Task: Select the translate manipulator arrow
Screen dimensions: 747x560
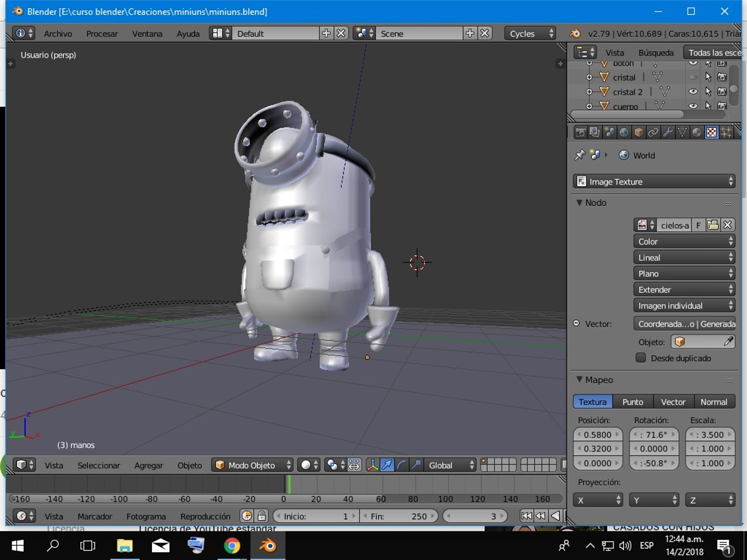Action: pyautogui.click(x=387, y=465)
